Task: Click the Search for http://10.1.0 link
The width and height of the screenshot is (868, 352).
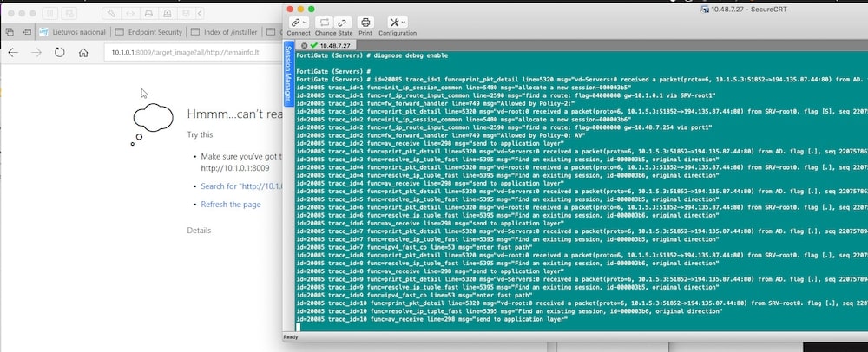Action: coord(242,186)
